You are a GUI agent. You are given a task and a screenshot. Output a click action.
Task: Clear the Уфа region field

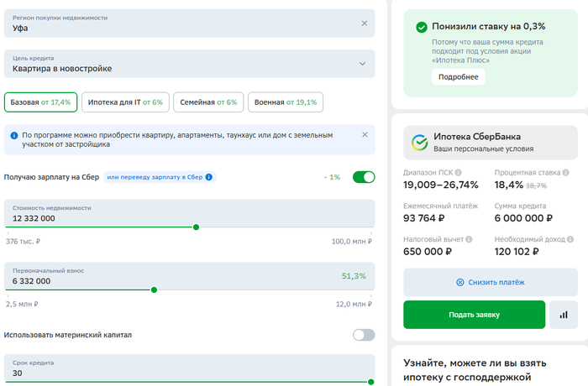(x=364, y=23)
